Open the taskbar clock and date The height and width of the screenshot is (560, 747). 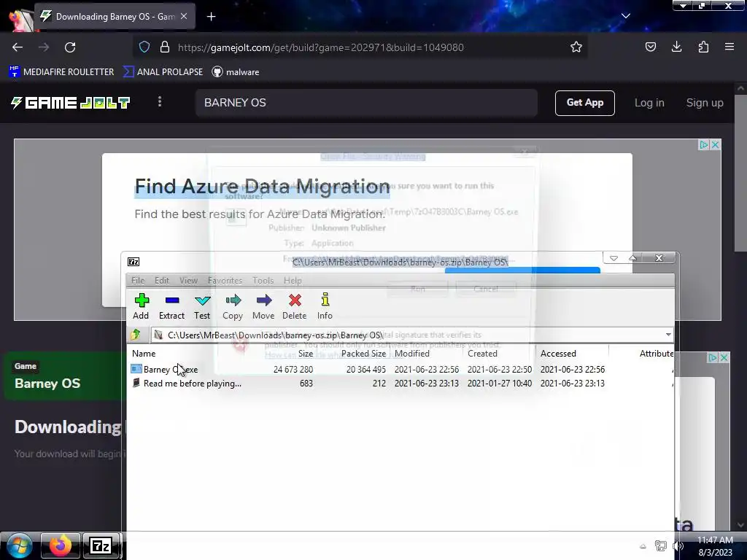pos(715,546)
